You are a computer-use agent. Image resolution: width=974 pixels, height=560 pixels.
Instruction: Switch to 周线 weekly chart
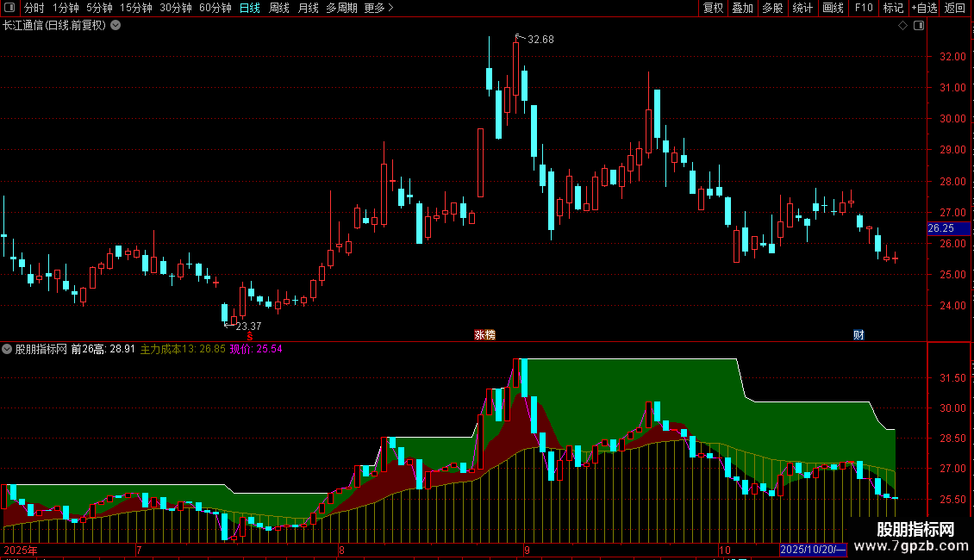[x=279, y=8]
